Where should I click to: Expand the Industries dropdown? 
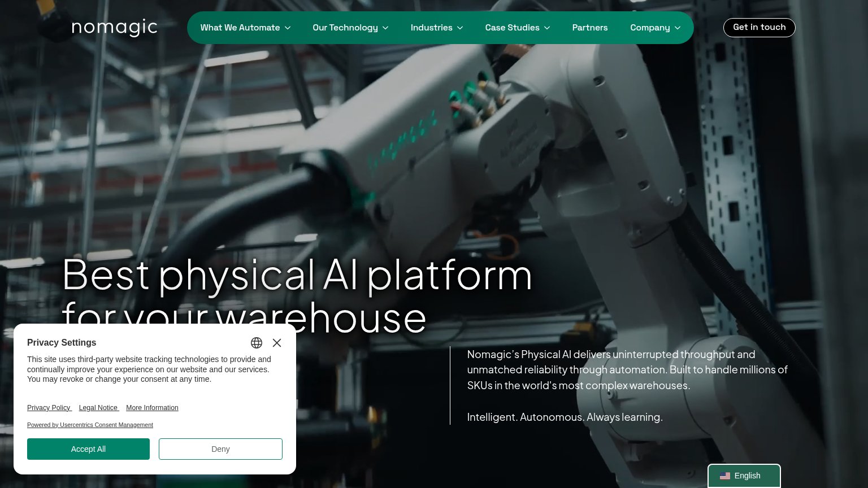click(x=437, y=28)
